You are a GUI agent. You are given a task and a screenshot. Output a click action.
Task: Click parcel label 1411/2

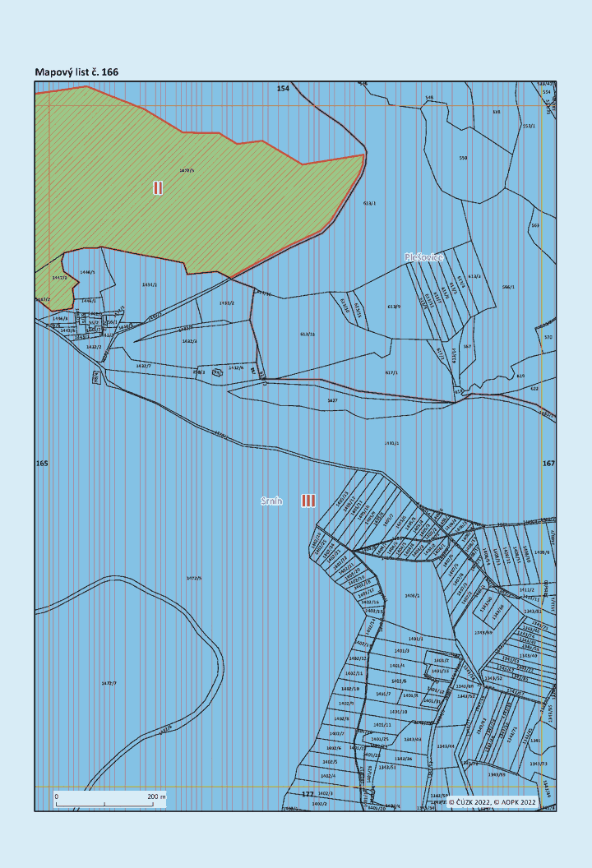click(x=527, y=590)
